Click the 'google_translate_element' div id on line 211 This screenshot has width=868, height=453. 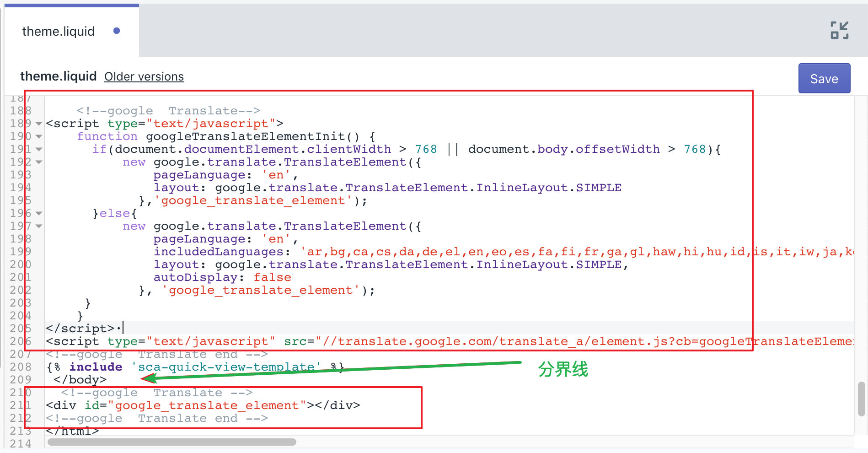(x=207, y=405)
